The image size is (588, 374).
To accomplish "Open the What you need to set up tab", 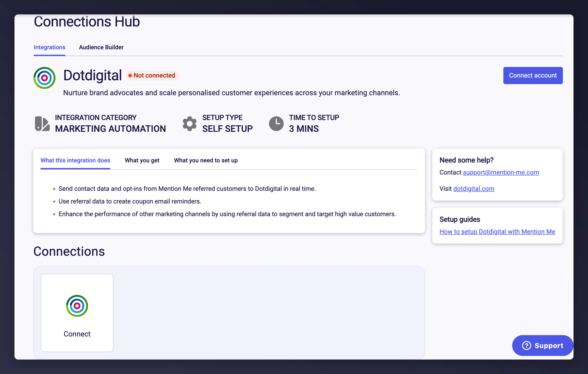I will pos(206,160).
